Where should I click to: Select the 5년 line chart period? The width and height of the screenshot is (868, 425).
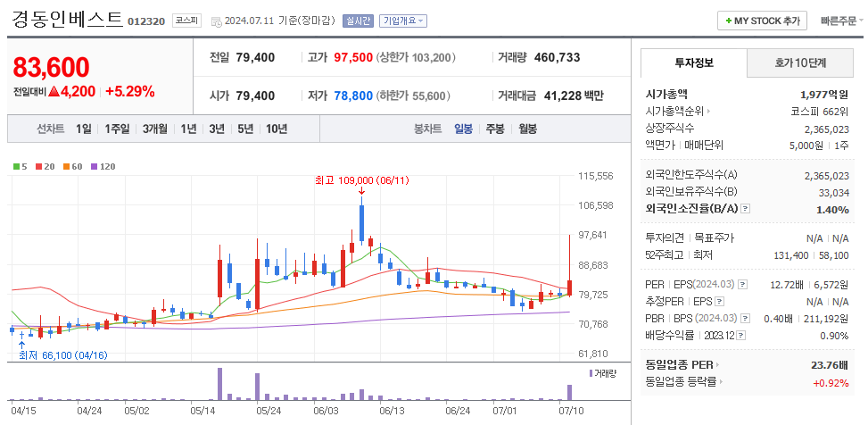245,129
